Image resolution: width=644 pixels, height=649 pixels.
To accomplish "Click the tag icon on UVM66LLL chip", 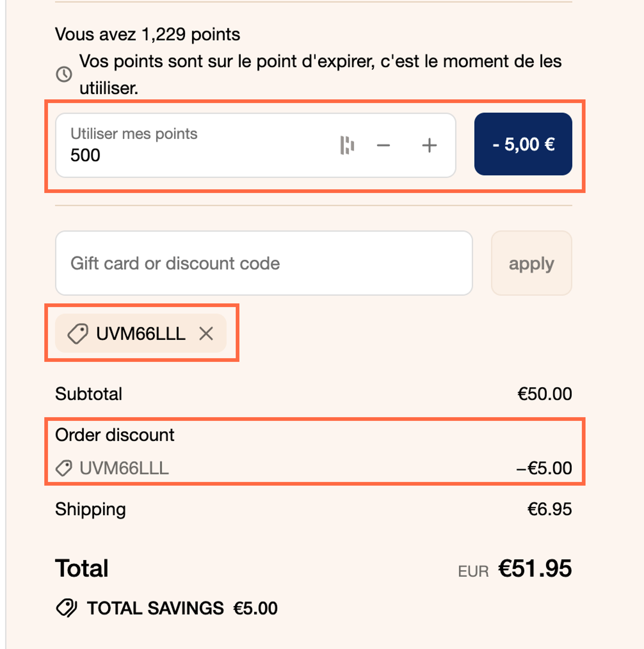I will pyautogui.click(x=78, y=334).
